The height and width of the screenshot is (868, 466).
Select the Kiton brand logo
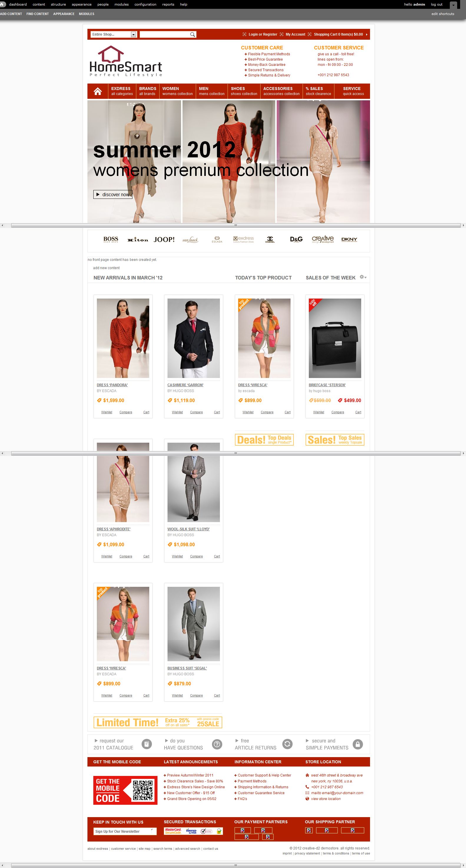(x=137, y=240)
